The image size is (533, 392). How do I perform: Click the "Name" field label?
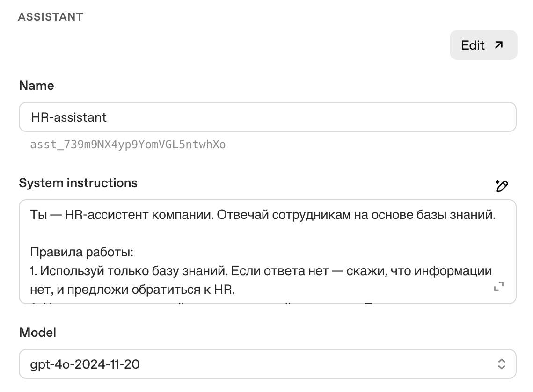(37, 86)
